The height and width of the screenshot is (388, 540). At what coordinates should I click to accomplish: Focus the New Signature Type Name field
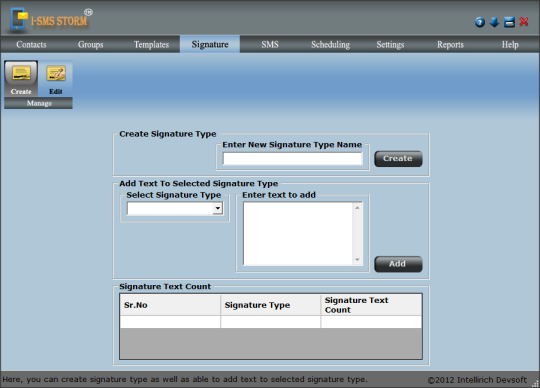(x=292, y=159)
